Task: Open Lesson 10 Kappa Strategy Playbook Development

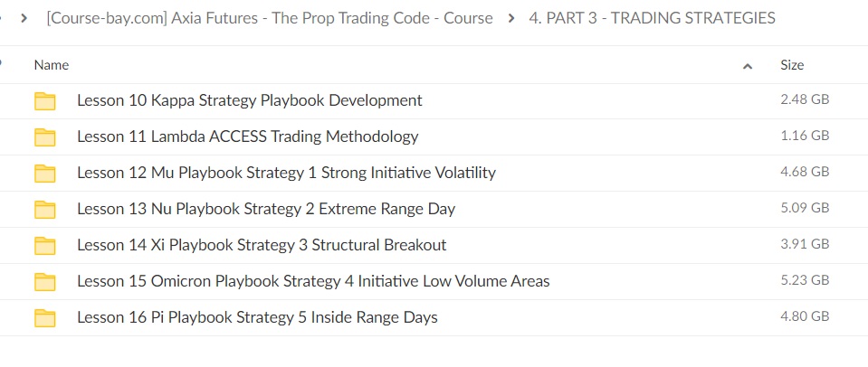Action: [250, 100]
